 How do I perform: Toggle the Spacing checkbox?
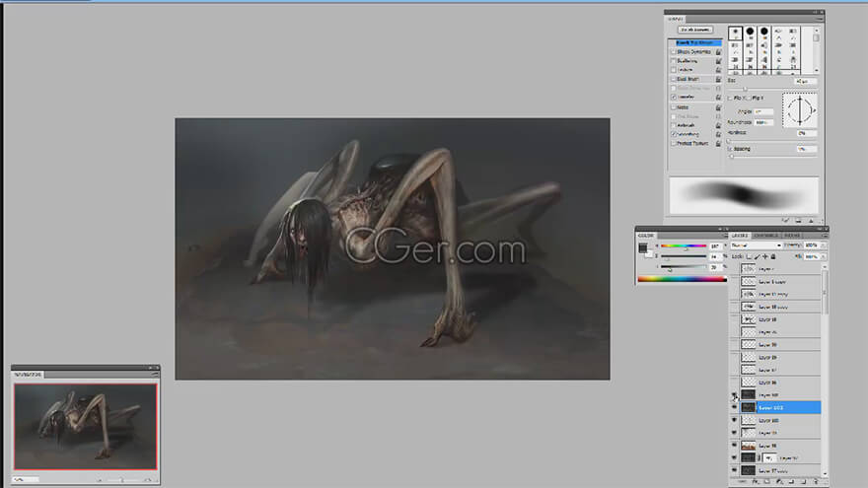(730, 149)
